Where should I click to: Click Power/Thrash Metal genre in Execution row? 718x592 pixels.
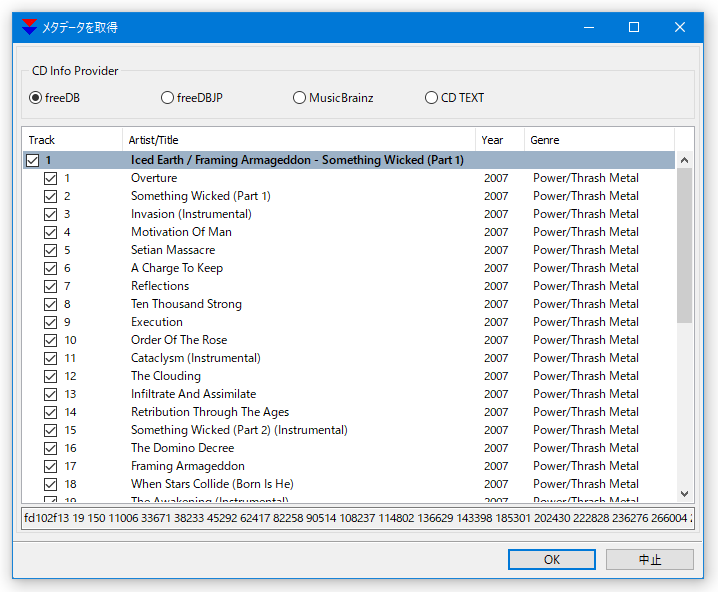click(586, 322)
